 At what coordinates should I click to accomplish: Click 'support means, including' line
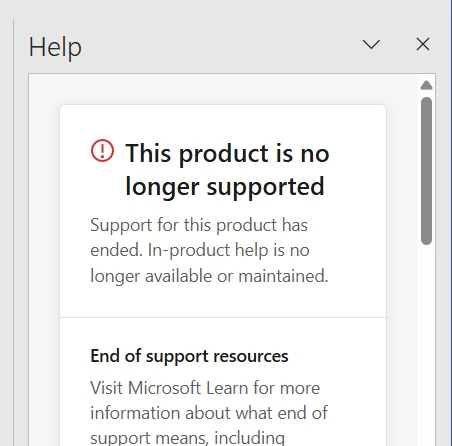[188, 438]
